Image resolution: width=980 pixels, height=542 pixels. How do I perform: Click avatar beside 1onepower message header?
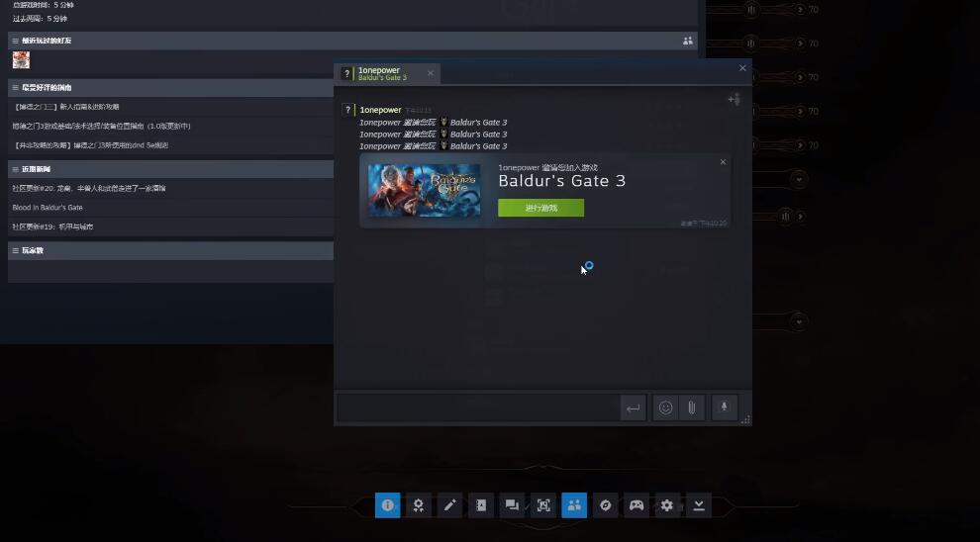(348, 110)
